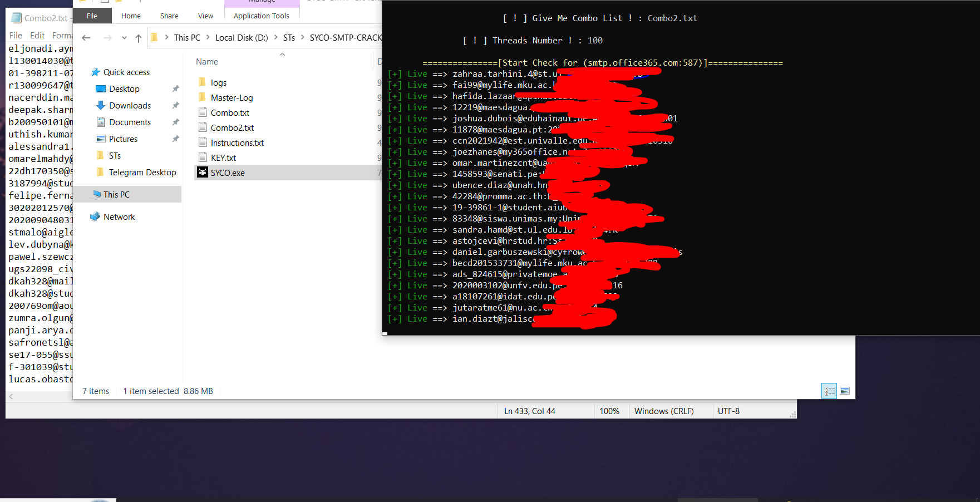This screenshot has height=502, width=980.
Task: Click the Notepad icon in Combo2.txt title bar
Action: 16,18
